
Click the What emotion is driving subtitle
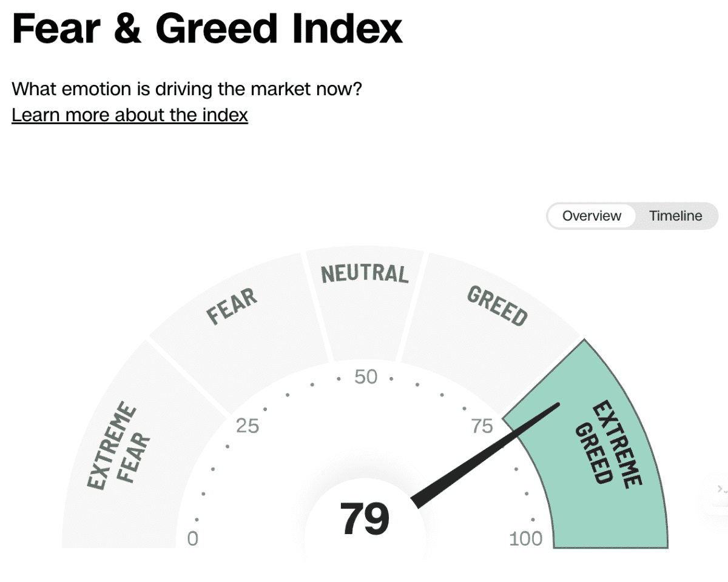(187, 89)
